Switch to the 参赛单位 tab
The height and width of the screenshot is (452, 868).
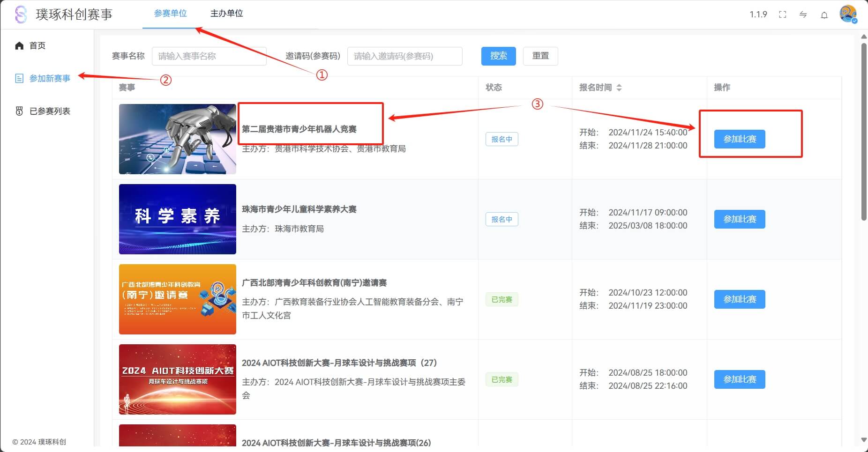[x=171, y=14]
